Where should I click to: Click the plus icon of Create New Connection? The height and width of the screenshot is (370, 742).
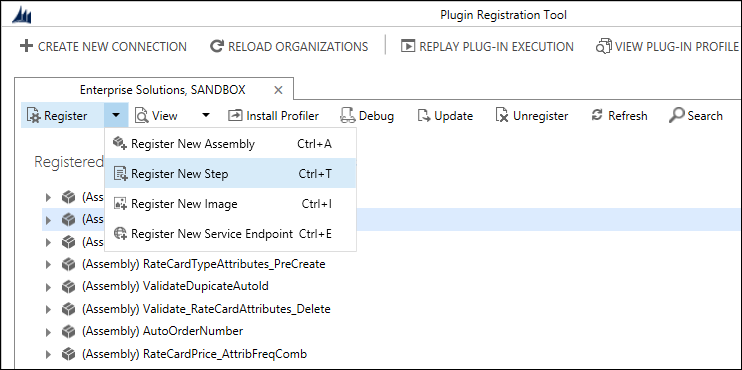pos(26,46)
